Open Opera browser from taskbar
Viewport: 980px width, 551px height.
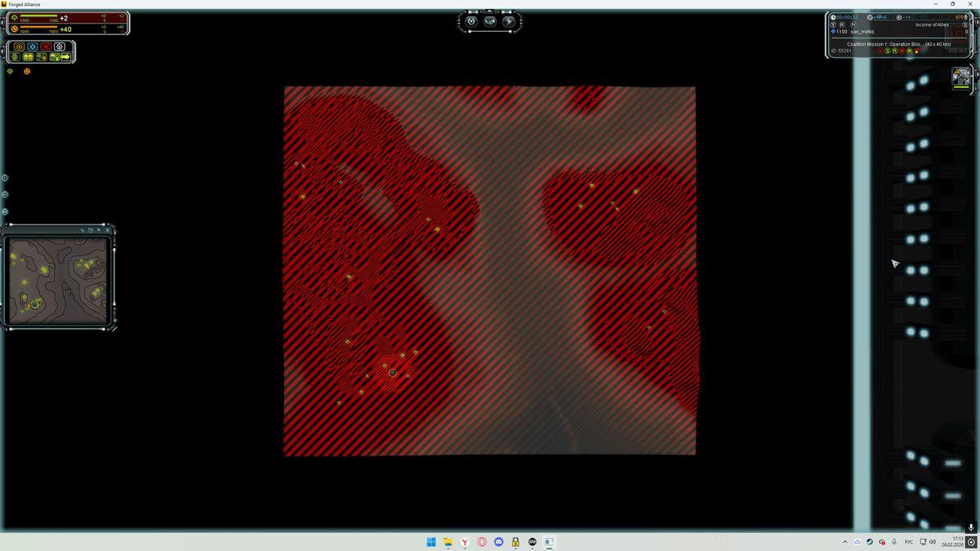tap(482, 542)
